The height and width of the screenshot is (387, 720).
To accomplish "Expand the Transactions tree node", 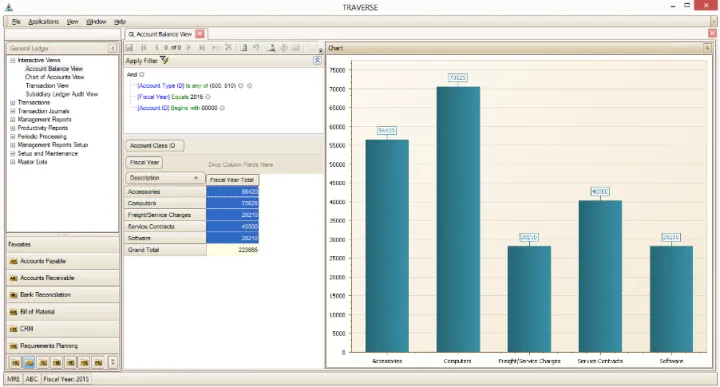I will [13, 102].
